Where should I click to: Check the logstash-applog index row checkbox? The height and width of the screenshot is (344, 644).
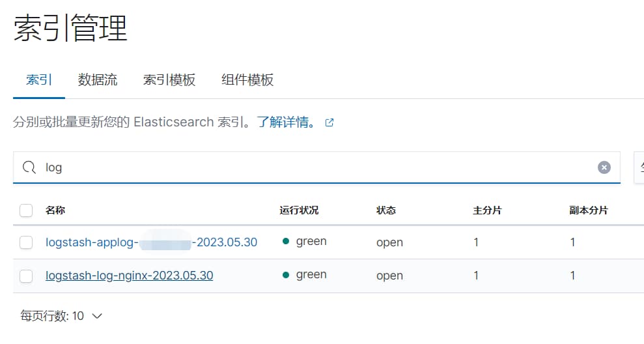(26, 242)
